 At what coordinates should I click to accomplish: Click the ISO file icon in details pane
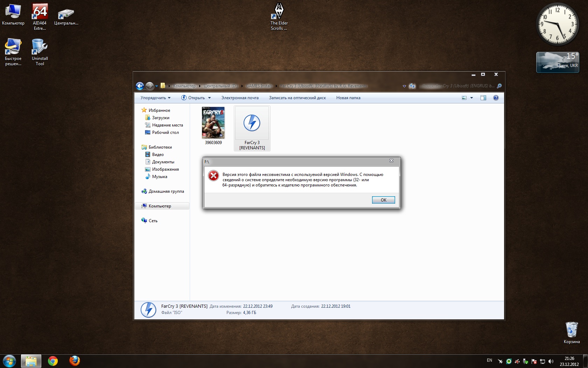point(148,310)
